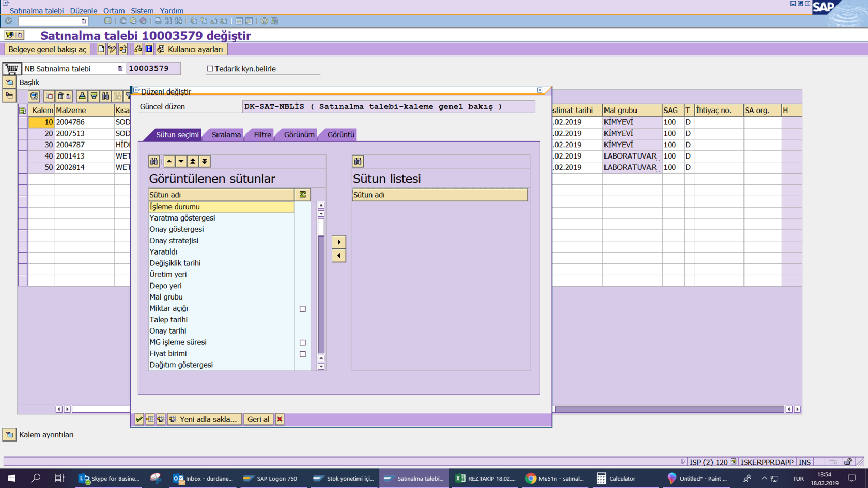The width and height of the screenshot is (868, 488).
Task: Select the Onay stratejisi column row
Action: tap(221, 241)
